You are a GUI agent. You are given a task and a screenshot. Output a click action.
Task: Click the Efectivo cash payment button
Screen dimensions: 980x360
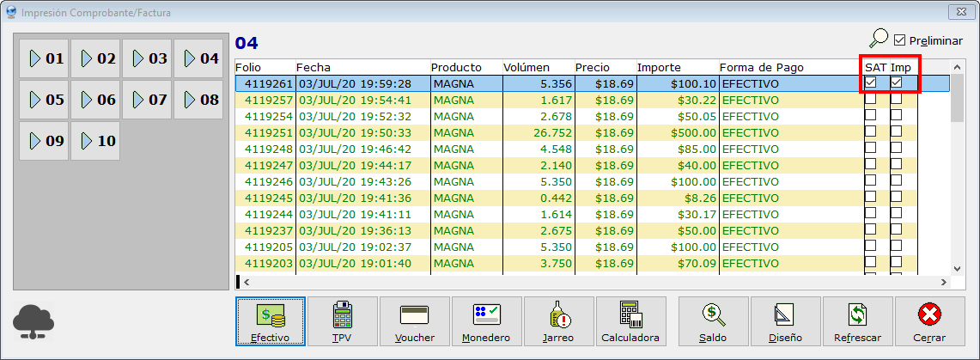271,321
